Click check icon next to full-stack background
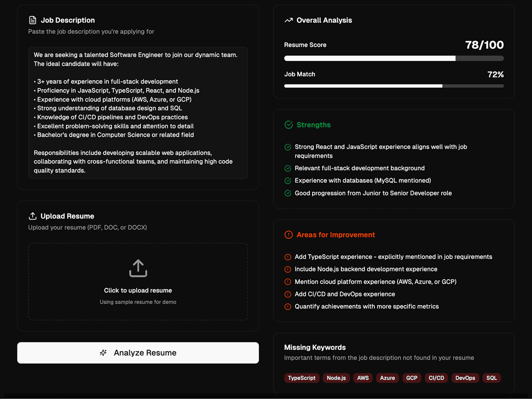Image resolution: width=532 pixels, height=399 pixels. tap(288, 168)
